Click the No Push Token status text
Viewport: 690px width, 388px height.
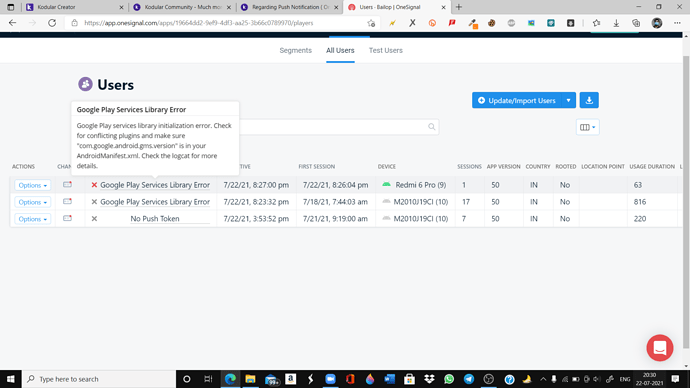[155, 219]
